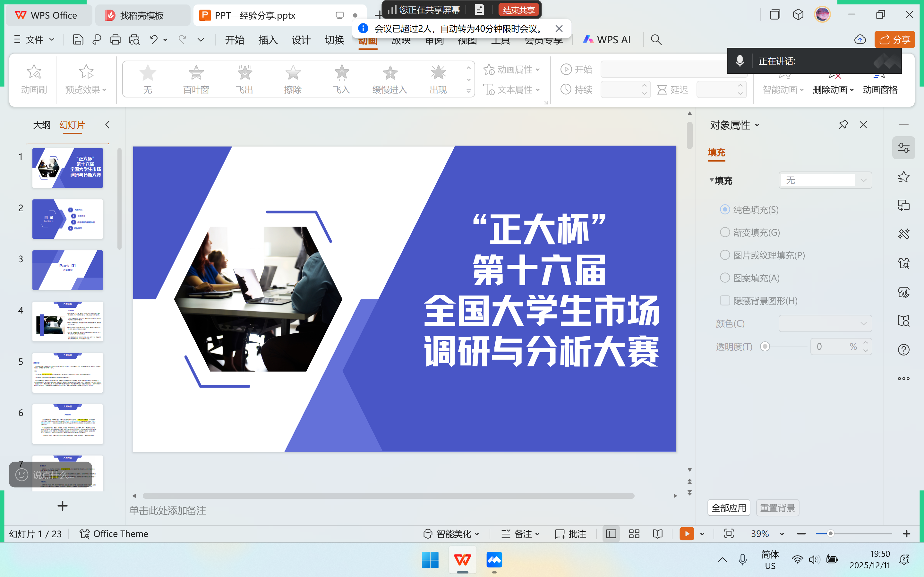Open the help question mark icon

[903, 349]
